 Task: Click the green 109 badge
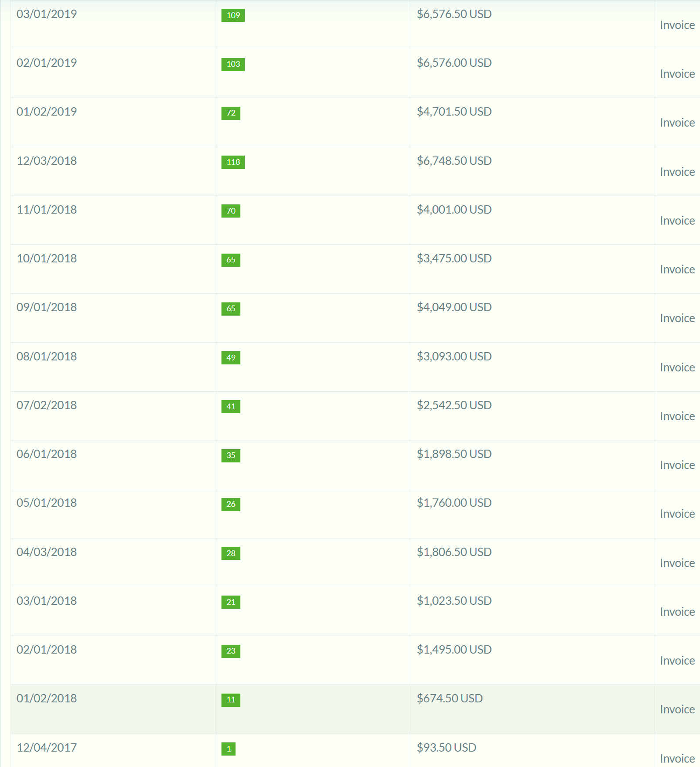tap(233, 15)
